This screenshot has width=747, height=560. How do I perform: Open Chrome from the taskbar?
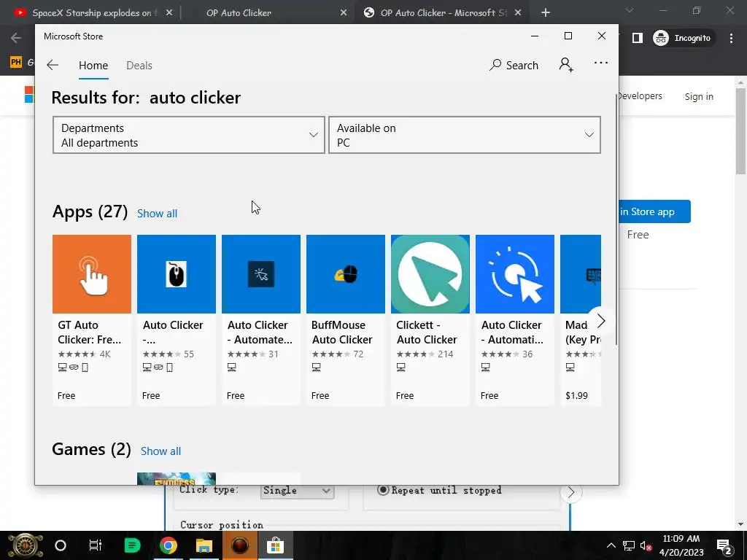tap(169, 545)
